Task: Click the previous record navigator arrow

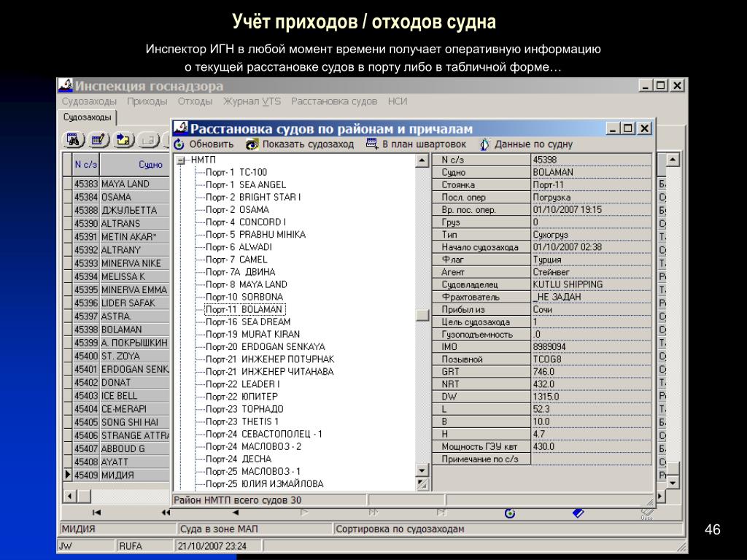Action: tap(235, 513)
